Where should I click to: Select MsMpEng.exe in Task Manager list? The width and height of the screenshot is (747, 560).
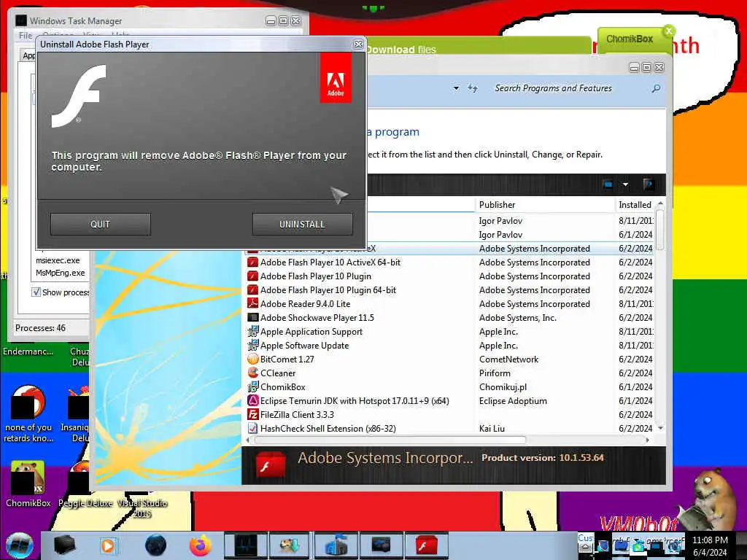[x=61, y=273]
